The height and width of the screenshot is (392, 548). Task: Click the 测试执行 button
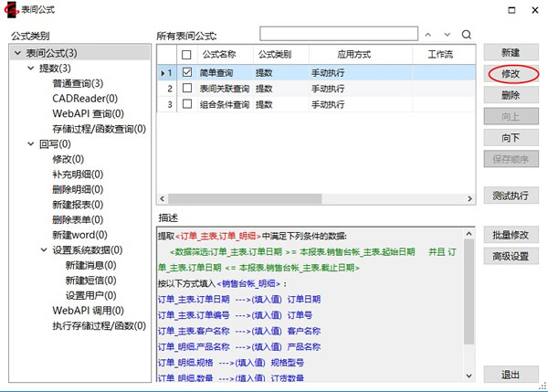tap(511, 196)
